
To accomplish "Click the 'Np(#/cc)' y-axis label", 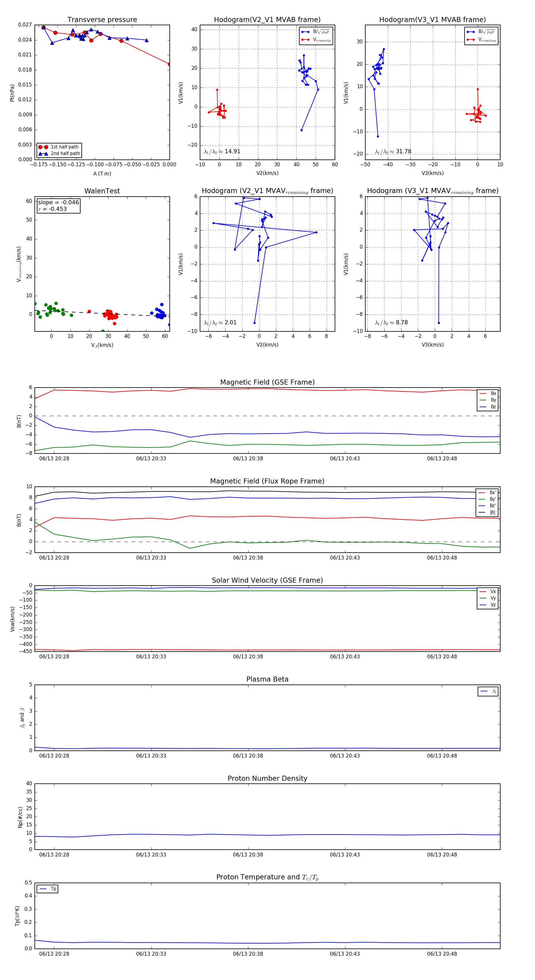I will pos(20,817).
